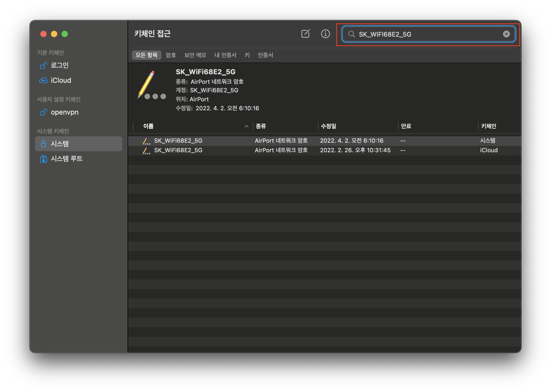Screen dimensions: 551x392
Task: Open the info inspector icon
Action: tap(325, 34)
